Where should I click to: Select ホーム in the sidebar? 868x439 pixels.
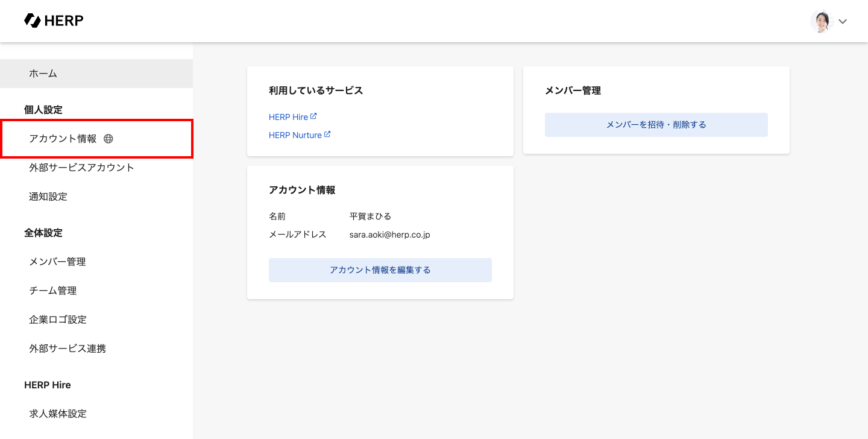(43, 74)
